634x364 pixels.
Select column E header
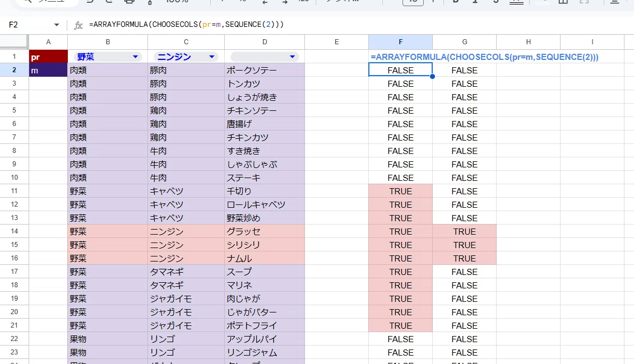[336, 42]
